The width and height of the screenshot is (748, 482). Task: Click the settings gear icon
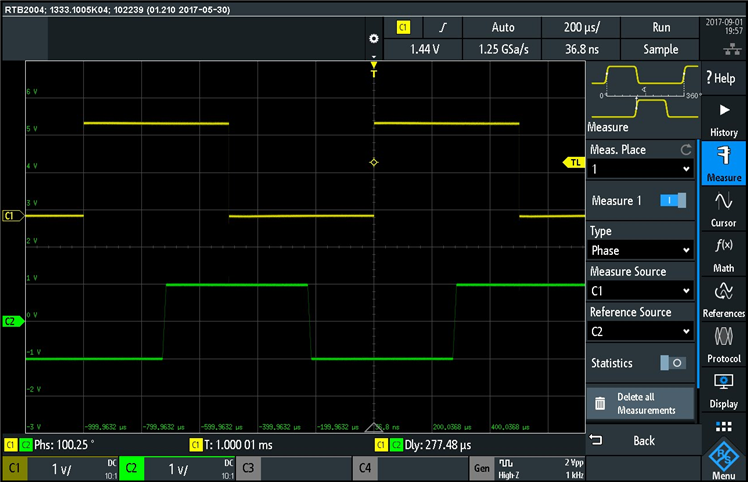tap(374, 39)
